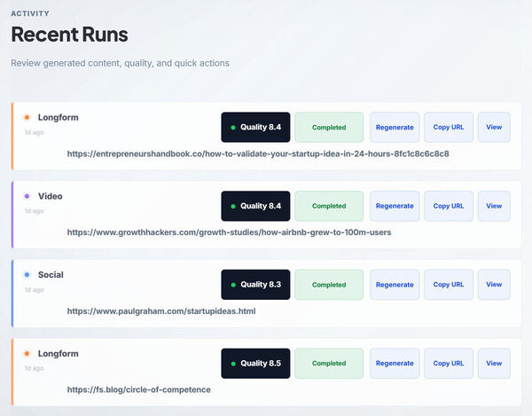The height and width of the screenshot is (416, 532).
Task: View the entrepreneurshandbook Longform run
Action: pyautogui.click(x=494, y=127)
